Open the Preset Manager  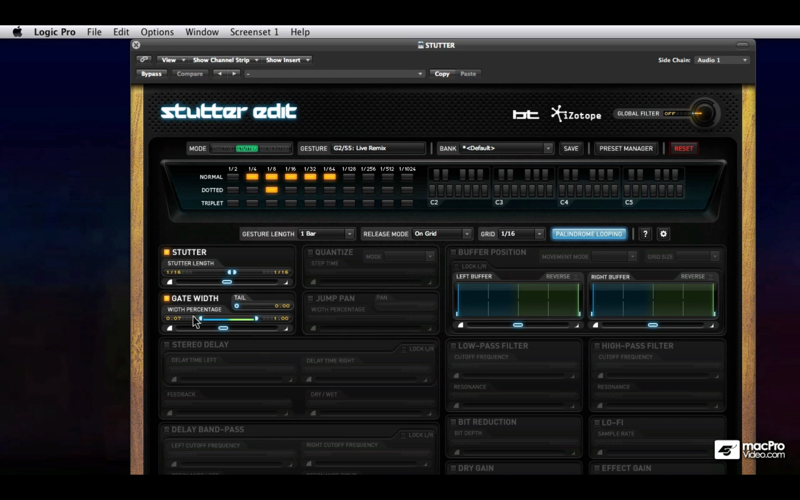[x=626, y=148]
